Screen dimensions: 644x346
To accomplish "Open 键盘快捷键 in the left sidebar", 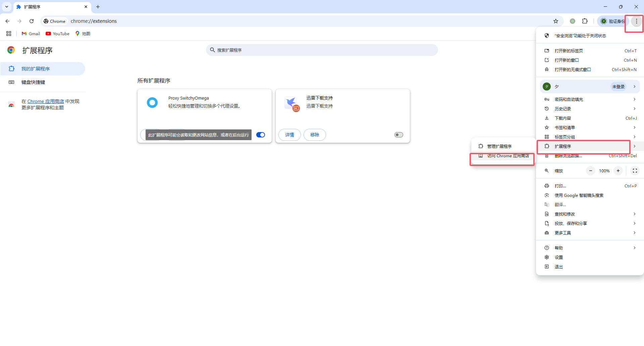I will coord(33,82).
